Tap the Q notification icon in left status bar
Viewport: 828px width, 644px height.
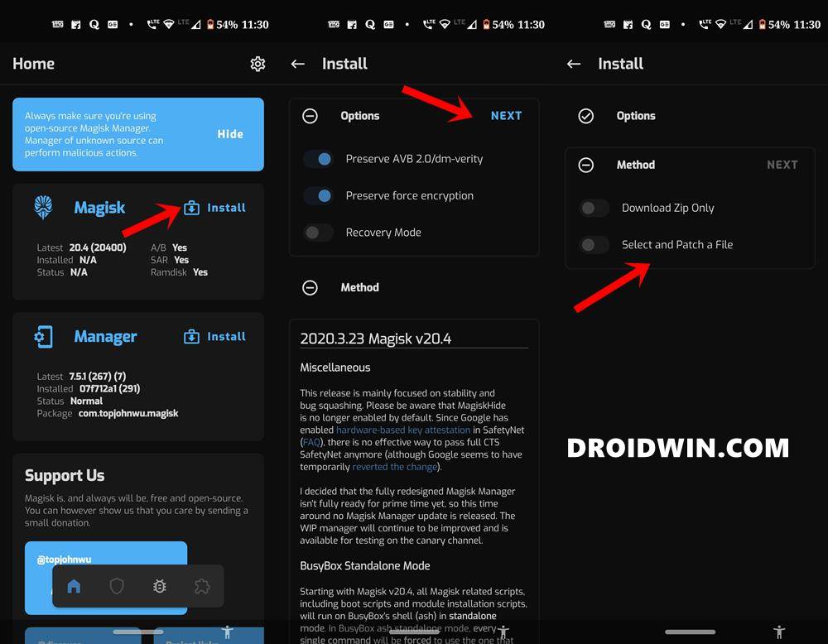(x=94, y=24)
